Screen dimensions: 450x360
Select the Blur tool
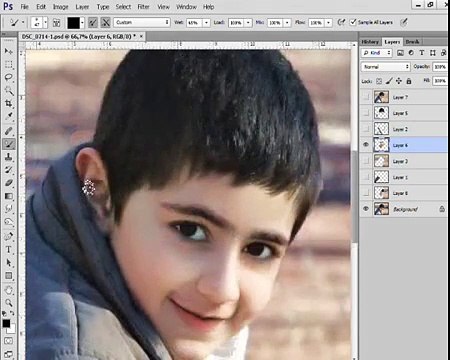coord(9,209)
